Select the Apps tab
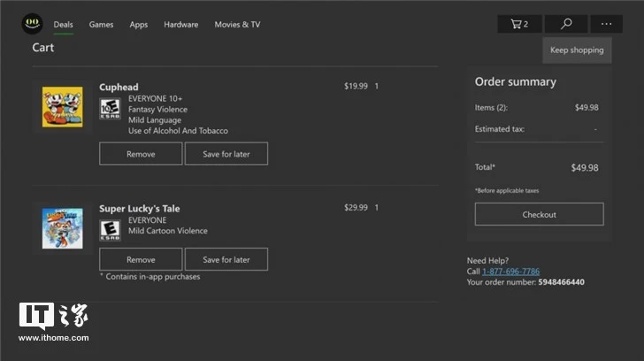The width and height of the screenshot is (644, 361). (x=139, y=25)
